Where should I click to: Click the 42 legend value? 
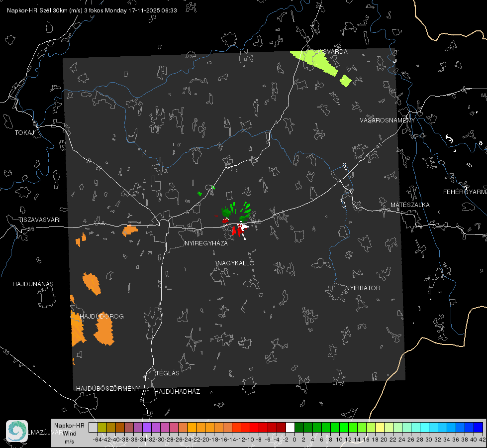[x=482, y=440]
